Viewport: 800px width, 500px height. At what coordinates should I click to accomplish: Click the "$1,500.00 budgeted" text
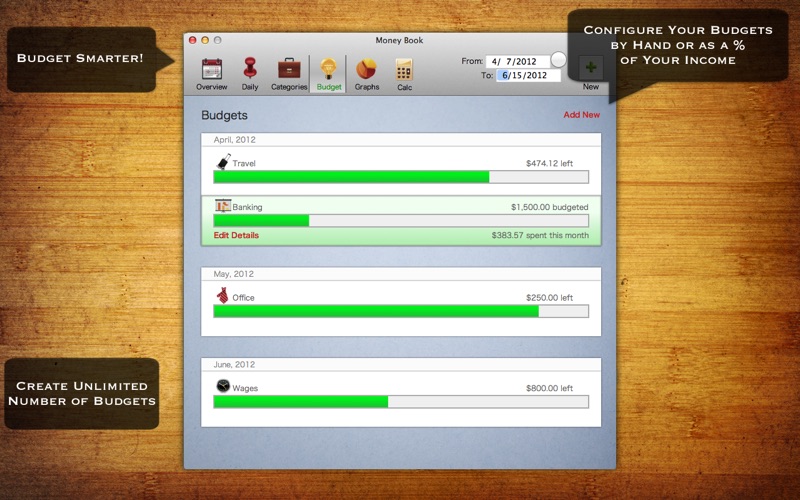pyautogui.click(x=549, y=207)
